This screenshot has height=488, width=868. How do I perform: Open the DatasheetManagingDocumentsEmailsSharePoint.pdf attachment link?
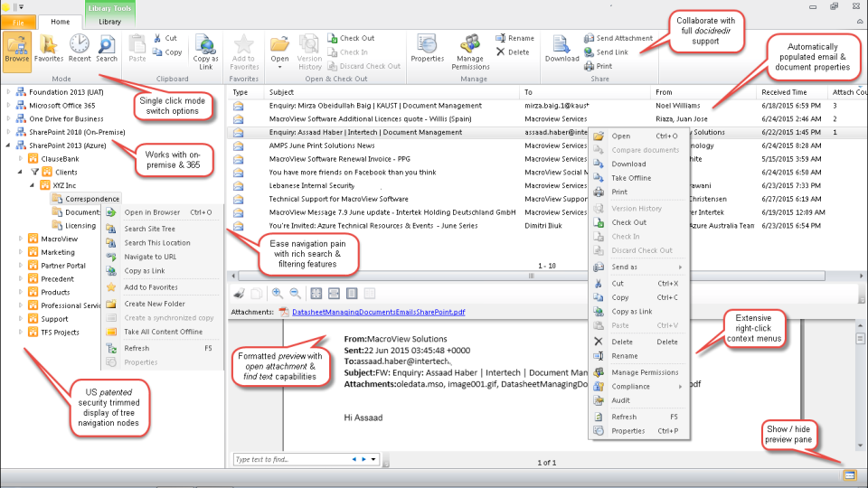pos(378,312)
